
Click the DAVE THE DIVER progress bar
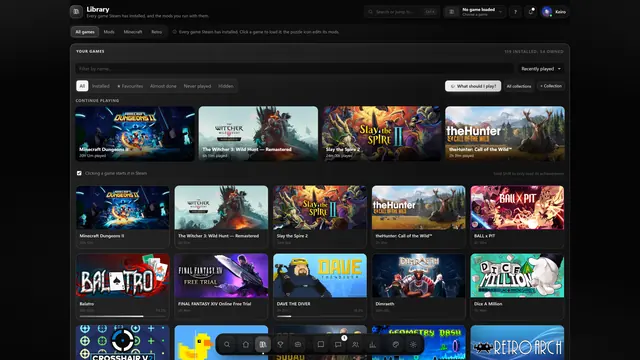tap(320, 316)
